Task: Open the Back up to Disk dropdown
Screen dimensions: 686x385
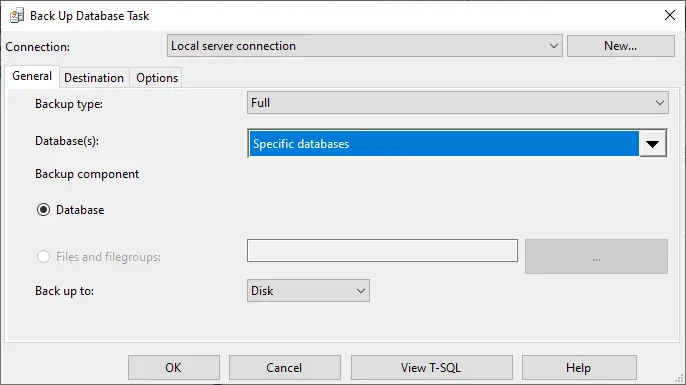Action: coord(308,290)
